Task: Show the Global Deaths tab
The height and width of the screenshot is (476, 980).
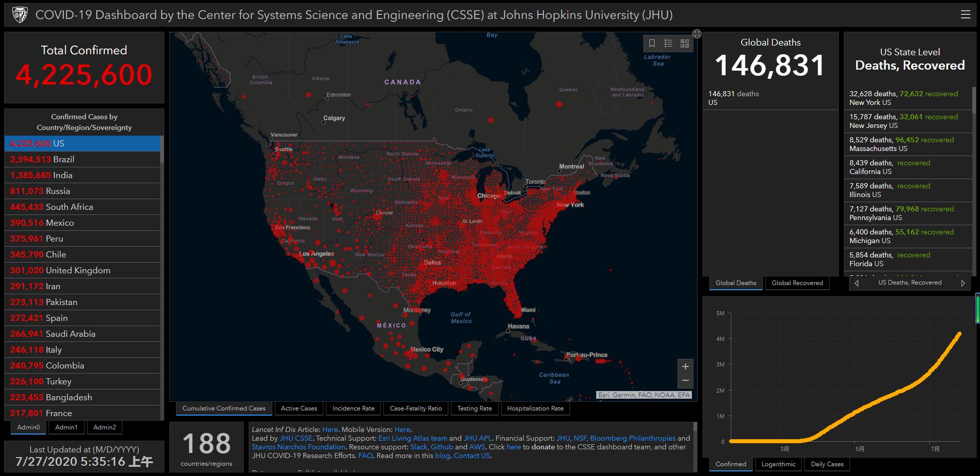Action: [x=736, y=283]
